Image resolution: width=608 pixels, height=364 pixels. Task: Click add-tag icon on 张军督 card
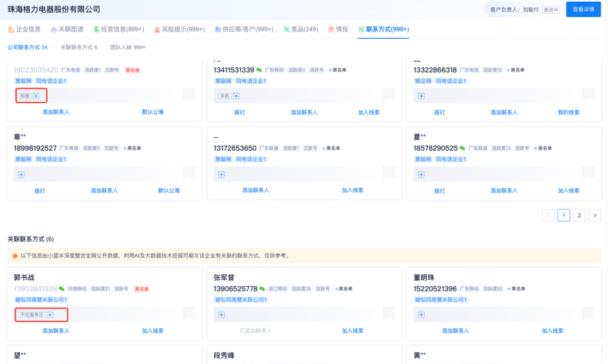click(x=221, y=315)
